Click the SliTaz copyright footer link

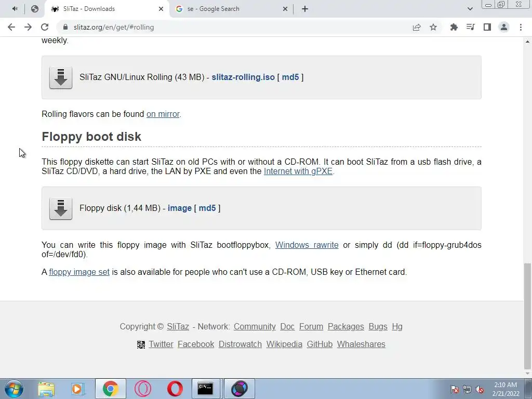178,326
